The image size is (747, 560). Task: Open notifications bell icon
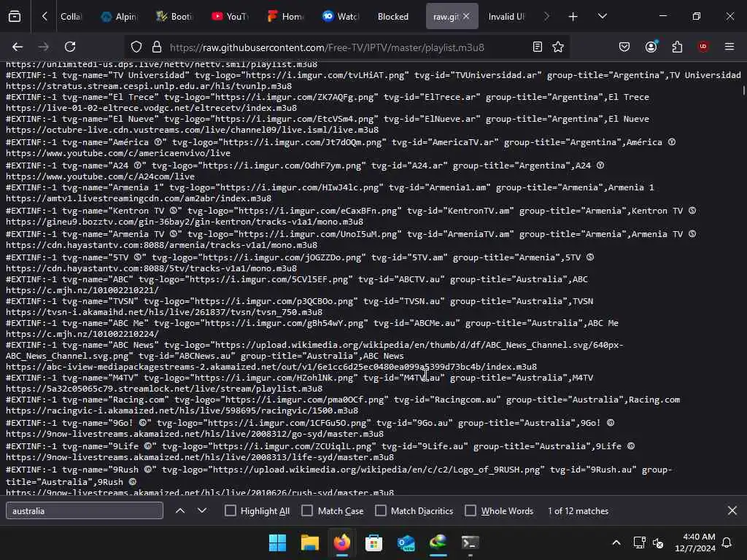[727, 542]
